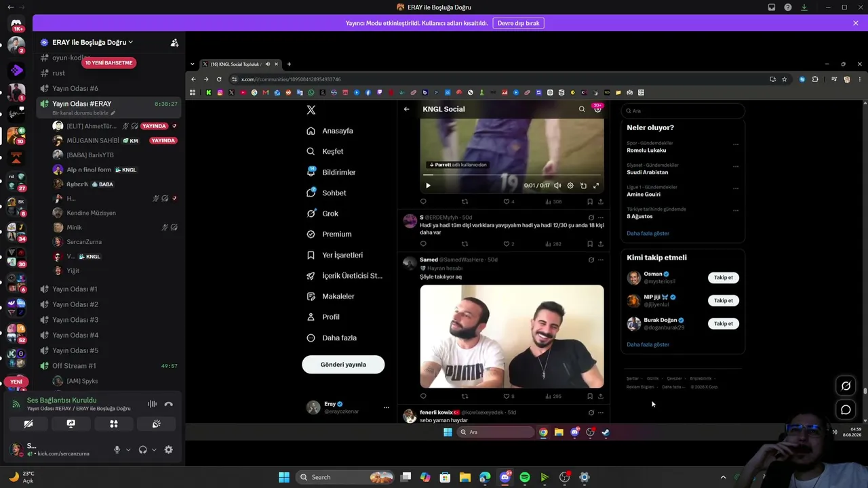
Task: Click the 10 YENİ BAHSETME mentions pill
Action: [x=108, y=62]
